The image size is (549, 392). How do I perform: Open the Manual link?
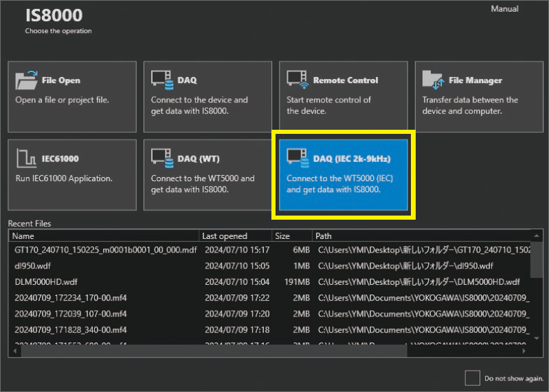pos(504,9)
